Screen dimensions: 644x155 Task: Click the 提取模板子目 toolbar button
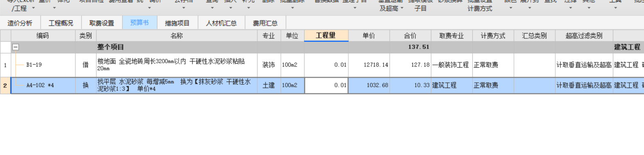[x=420, y=6]
